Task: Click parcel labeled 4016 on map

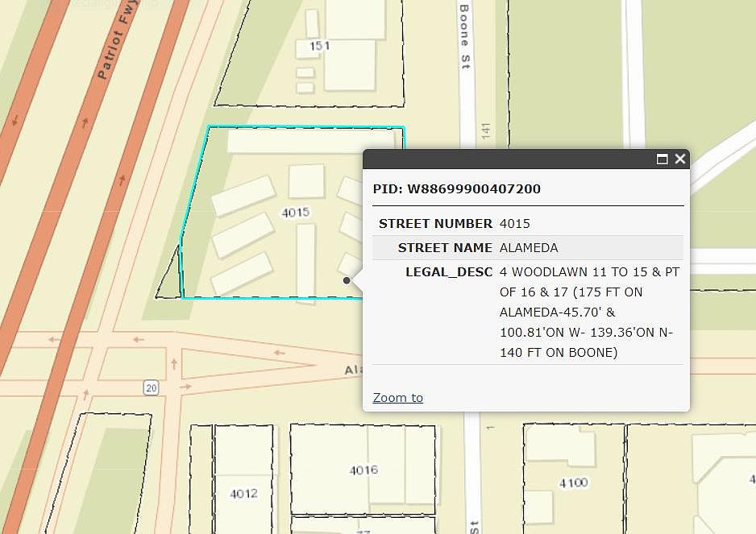Action: coord(363,470)
